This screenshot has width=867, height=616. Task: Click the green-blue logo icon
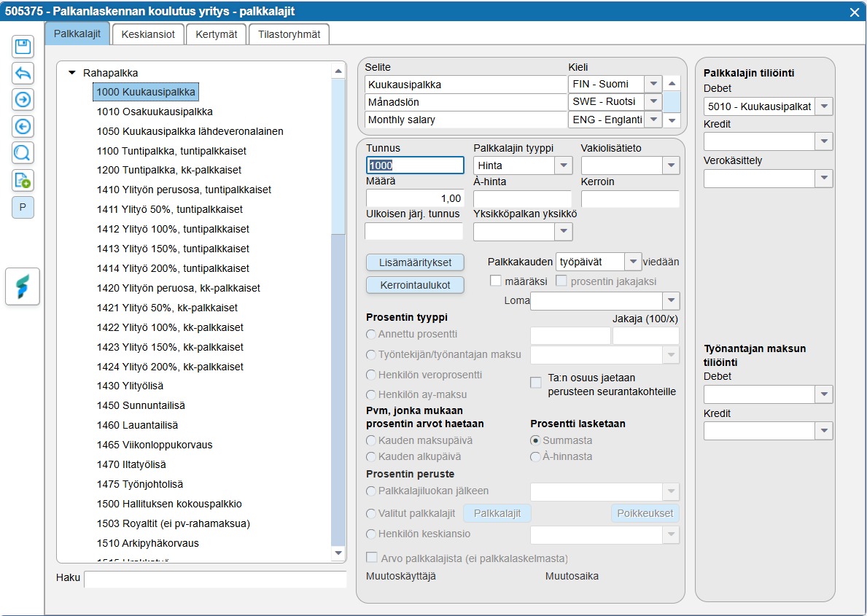pyautogui.click(x=23, y=286)
